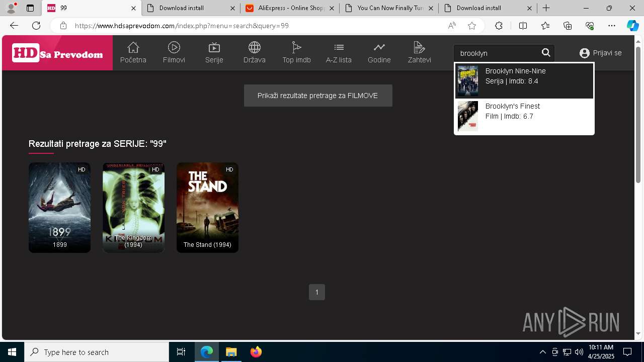Go to Početna home icon
This screenshot has width=644, height=362.
point(133,53)
